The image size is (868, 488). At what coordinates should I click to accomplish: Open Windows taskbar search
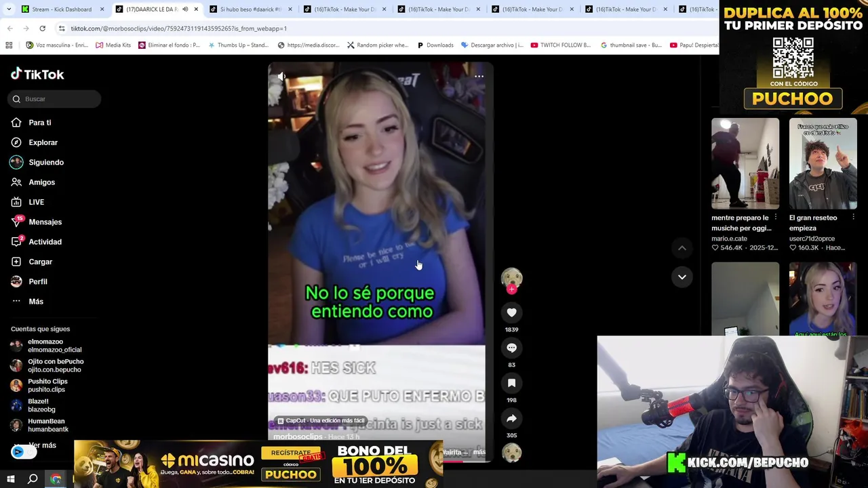point(33,479)
